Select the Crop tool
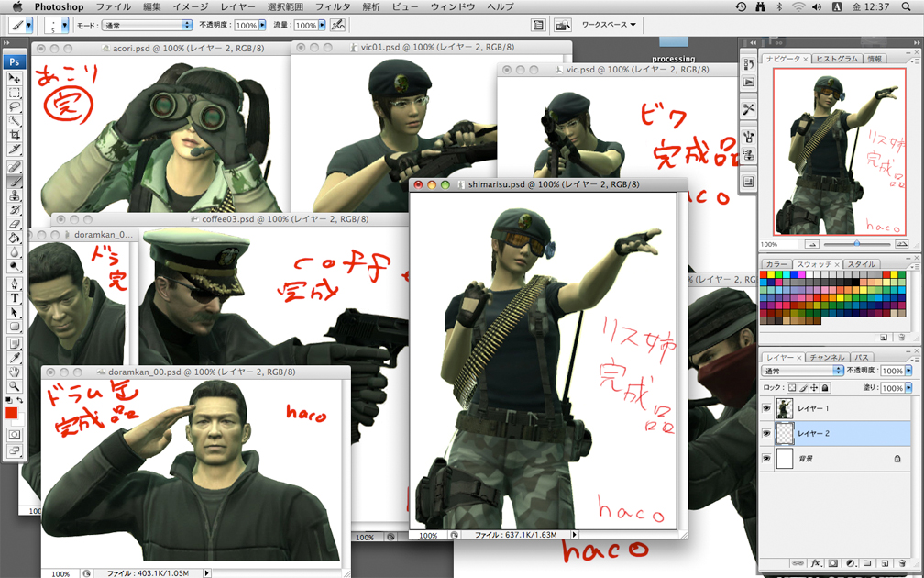This screenshot has width=924, height=578. 14,135
